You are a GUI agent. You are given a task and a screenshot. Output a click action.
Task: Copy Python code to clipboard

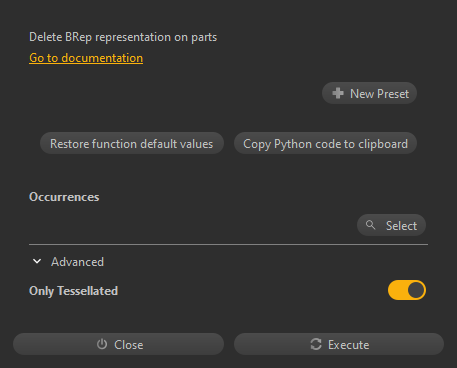pos(325,143)
